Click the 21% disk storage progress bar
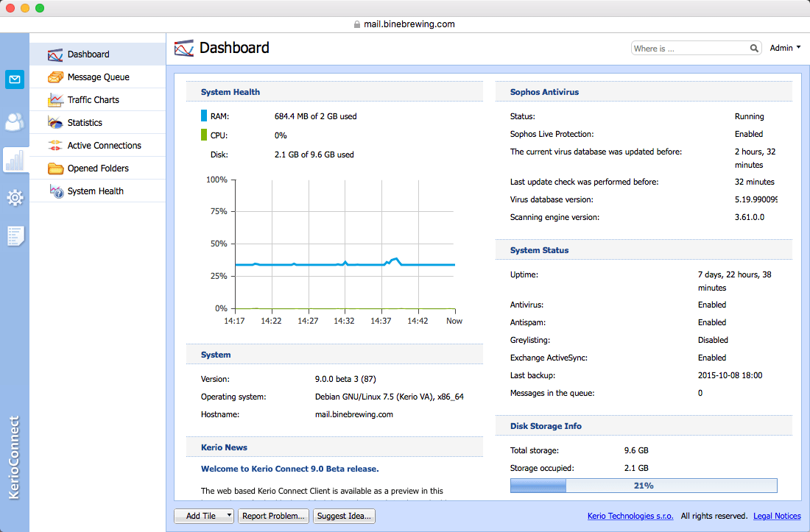Viewport: 810px width, 532px height. pyautogui.click(x=643, y=486)
